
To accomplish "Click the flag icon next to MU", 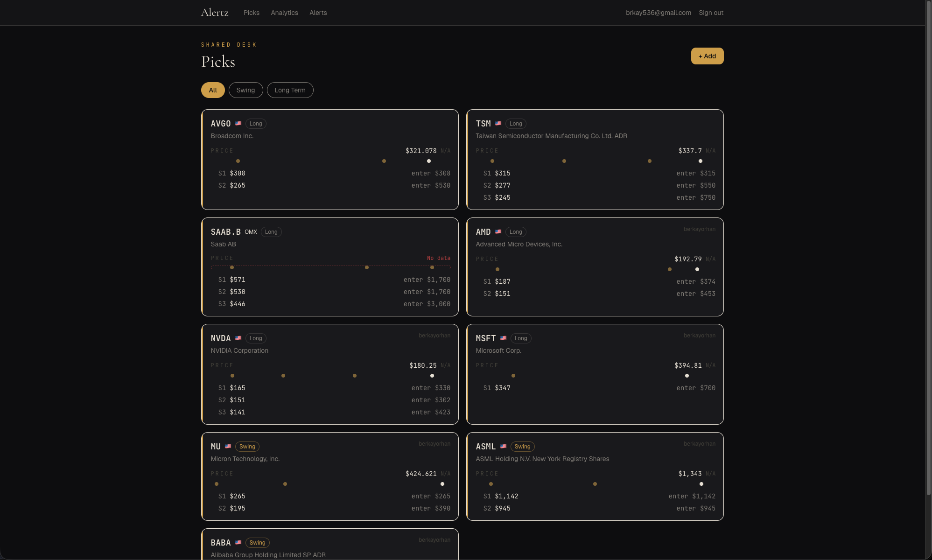I will click(228, 447).
